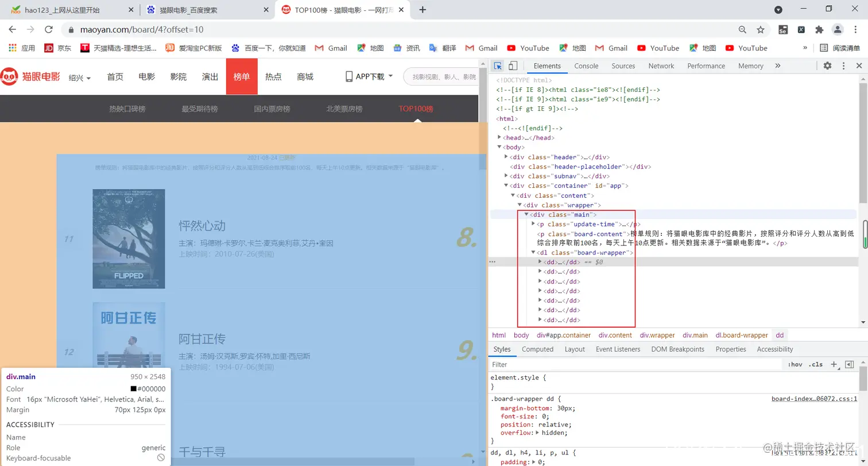Open the 翻译 bookmark
The height and width of the screenshot is (466, 868).
pos(442,48)
